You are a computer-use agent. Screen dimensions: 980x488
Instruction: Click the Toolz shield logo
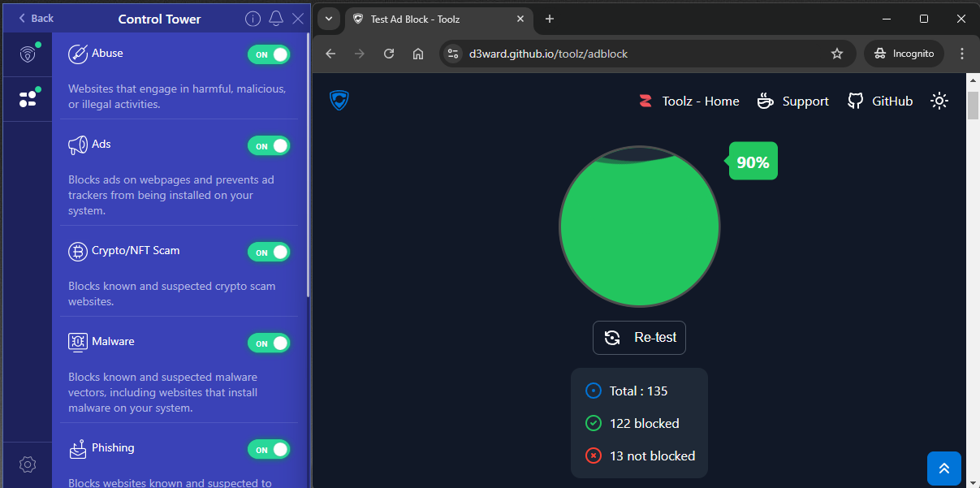[339, 100]
